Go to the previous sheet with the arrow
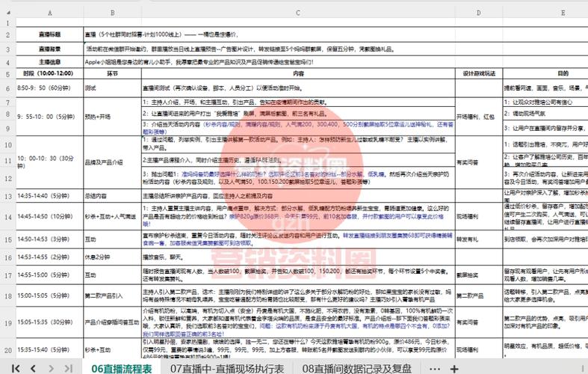 (33, 368)
